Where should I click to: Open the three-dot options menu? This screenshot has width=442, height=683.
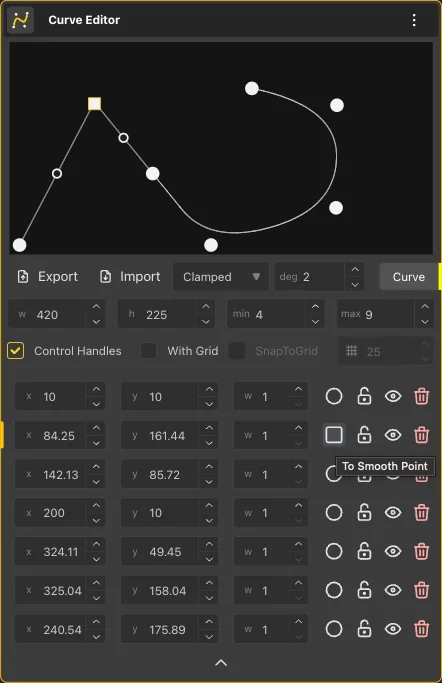pyautogui.click(x=414, y=20)
